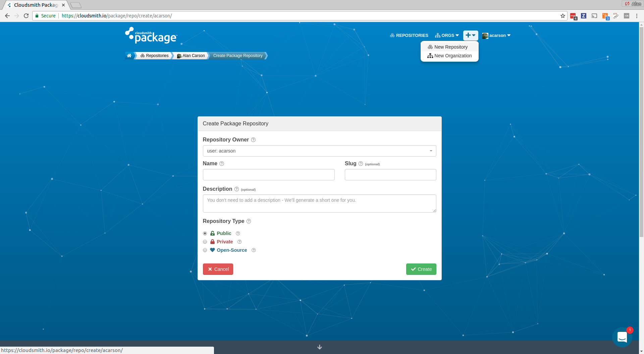
Task: Click help icon beside Description label
Action: 236,189
